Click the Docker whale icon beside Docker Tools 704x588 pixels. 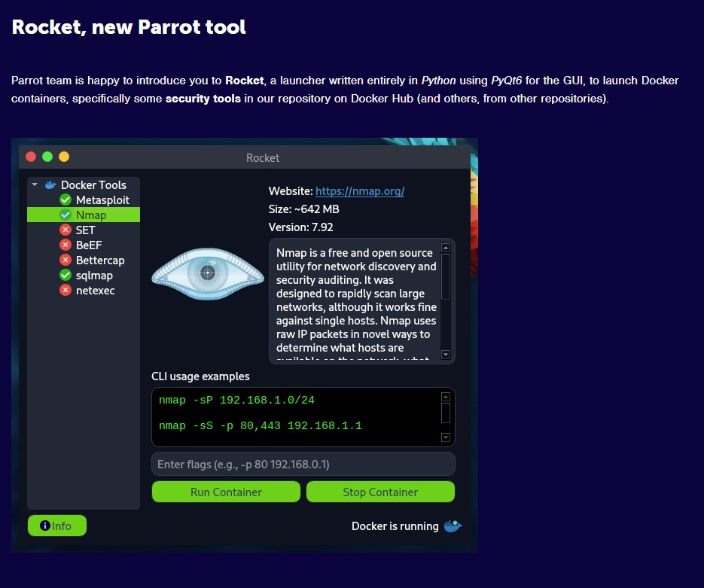50,185
